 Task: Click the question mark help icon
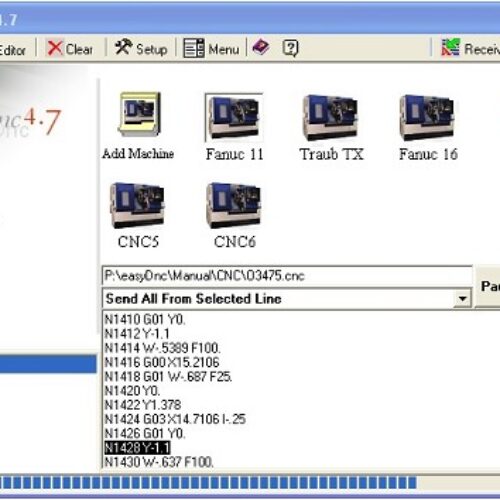point(290,48)
